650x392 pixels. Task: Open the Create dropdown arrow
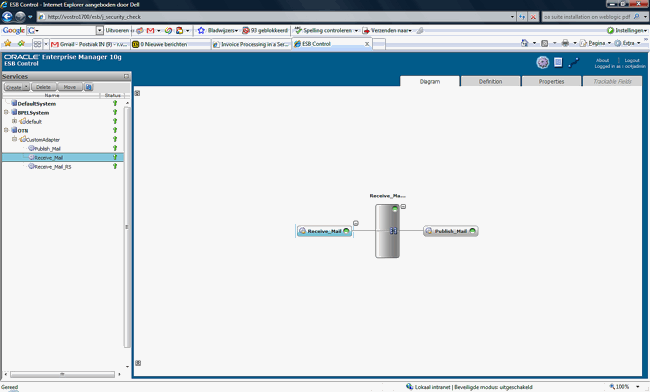coord(26,87)
